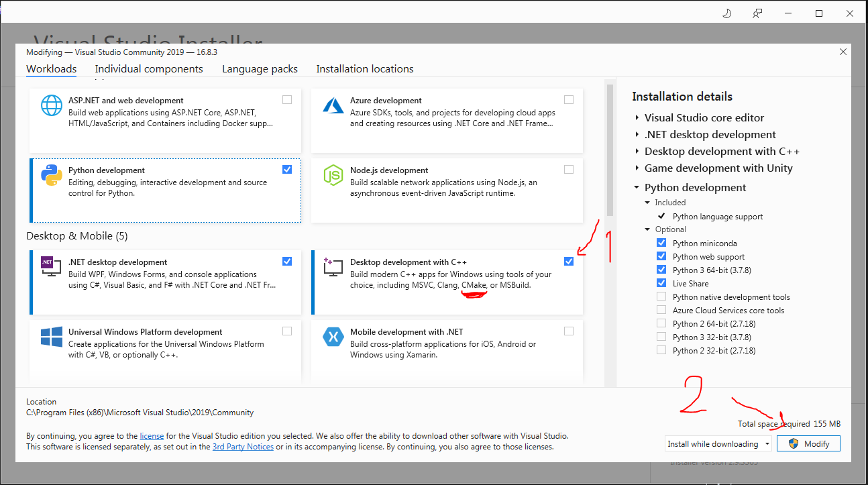Check the Mobile development with .NET checkbox
The height and width of the screenshot is (485, 868).
click(569, 331)
